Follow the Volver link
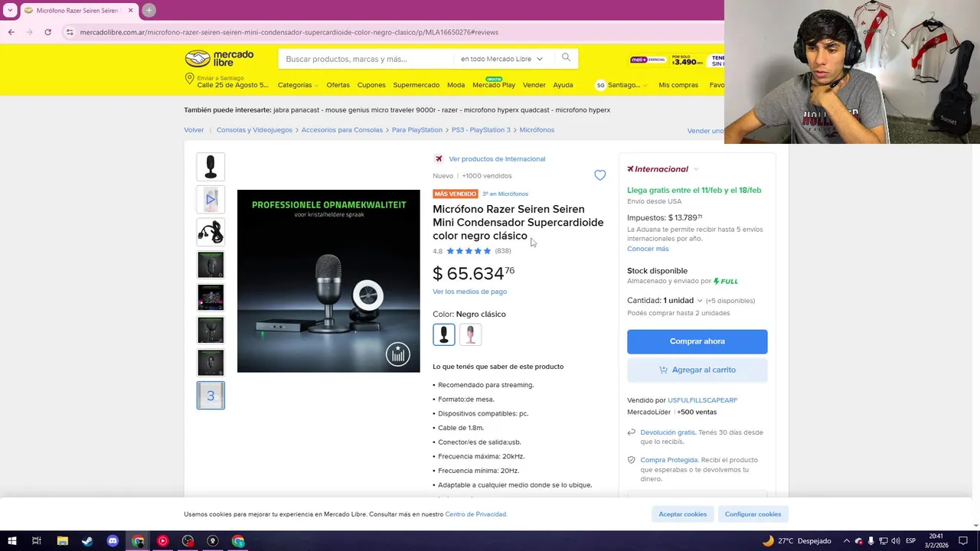The height and width of the screenshot is (551, 980). 194,130
